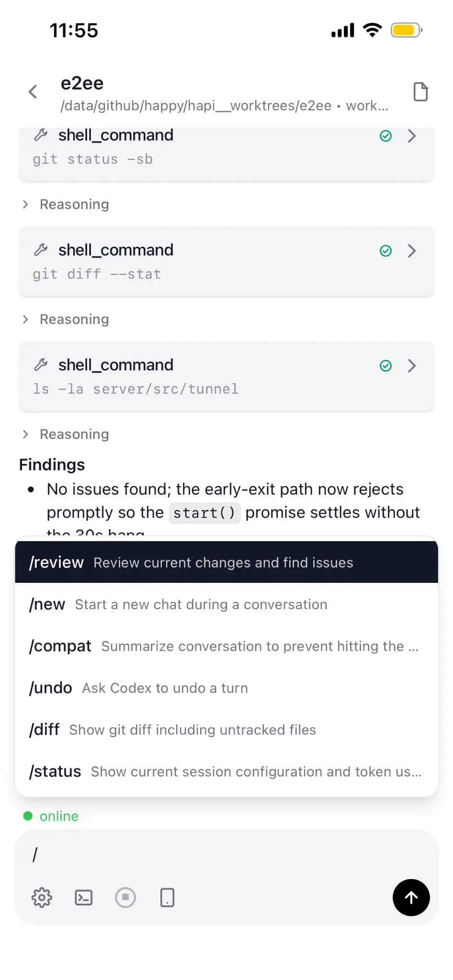Send the message with the arrow icon
The height and width of the screenshot is (980, 453).
(x=411, y=898)
